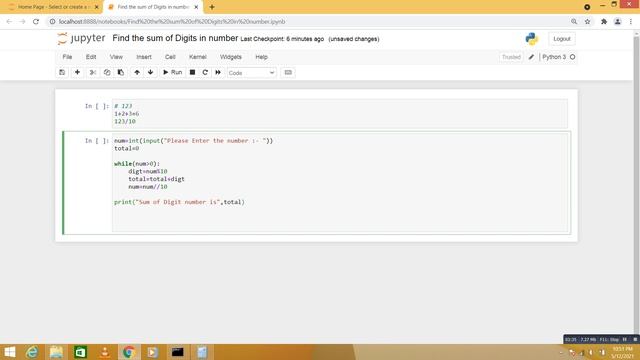Open File Explorer from the taskbar
The image size is (640, 360).
pyautogui.click(x=56, y=352)
